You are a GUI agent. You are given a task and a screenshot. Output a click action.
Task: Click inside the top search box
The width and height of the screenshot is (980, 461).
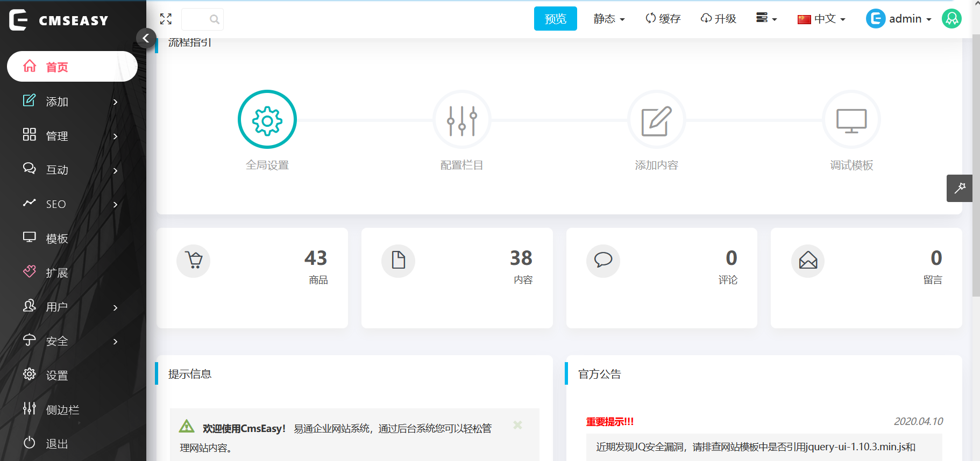(x=202, y=19)
